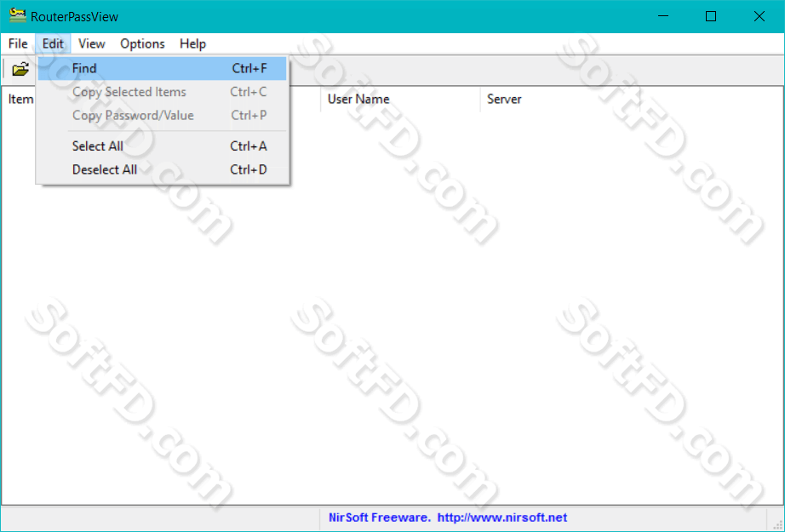785x532 pixels.
Task: Choose Deselect All from Edit menu
Action: pos(163,169)
